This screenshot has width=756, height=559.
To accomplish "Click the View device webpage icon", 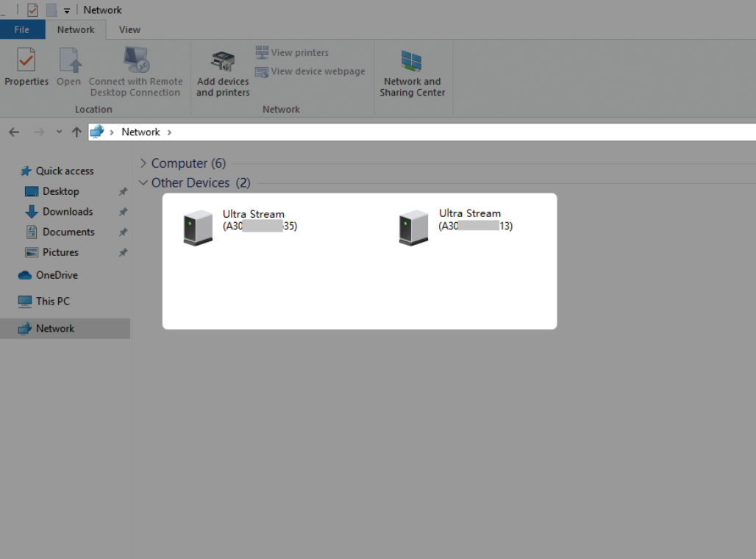I will tap(262, 72).
